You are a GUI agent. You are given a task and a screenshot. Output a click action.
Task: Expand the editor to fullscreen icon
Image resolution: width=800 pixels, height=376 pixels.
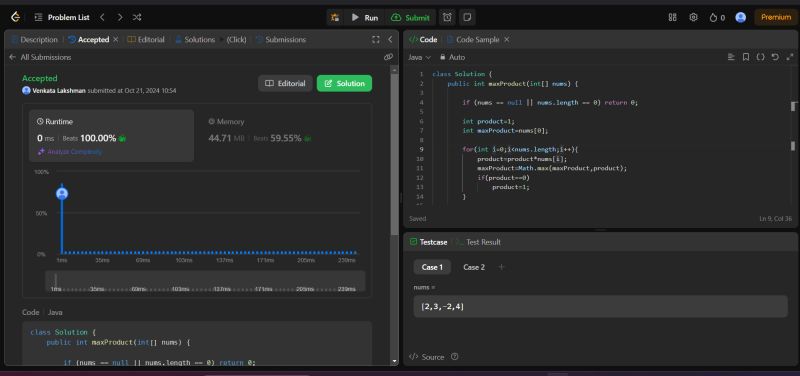tap(790, 57)
